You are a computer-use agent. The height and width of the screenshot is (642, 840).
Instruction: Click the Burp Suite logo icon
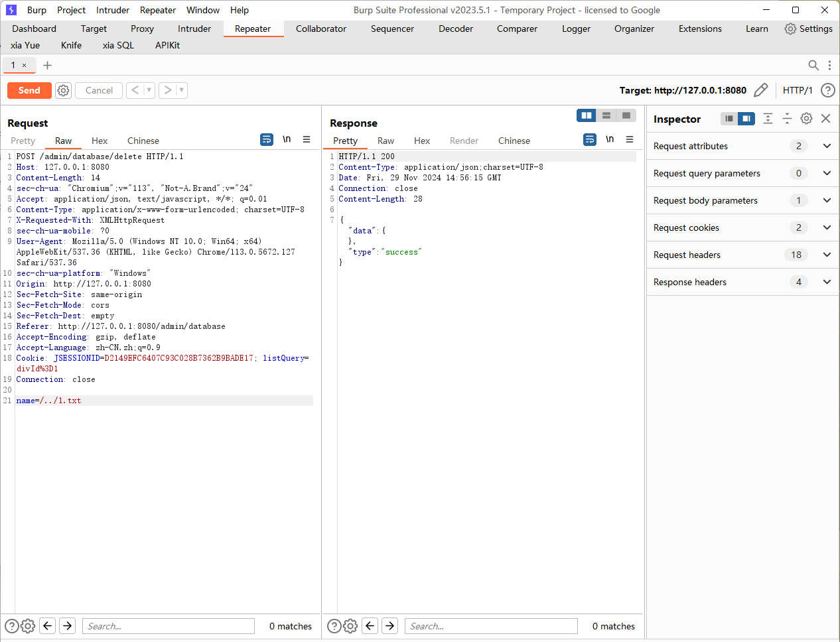(11, 10)
